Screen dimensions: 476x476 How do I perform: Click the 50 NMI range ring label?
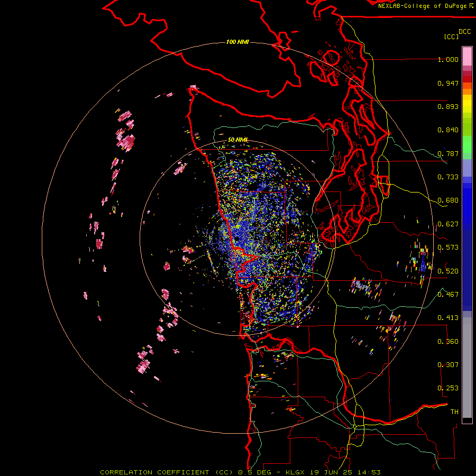(237, 140)
